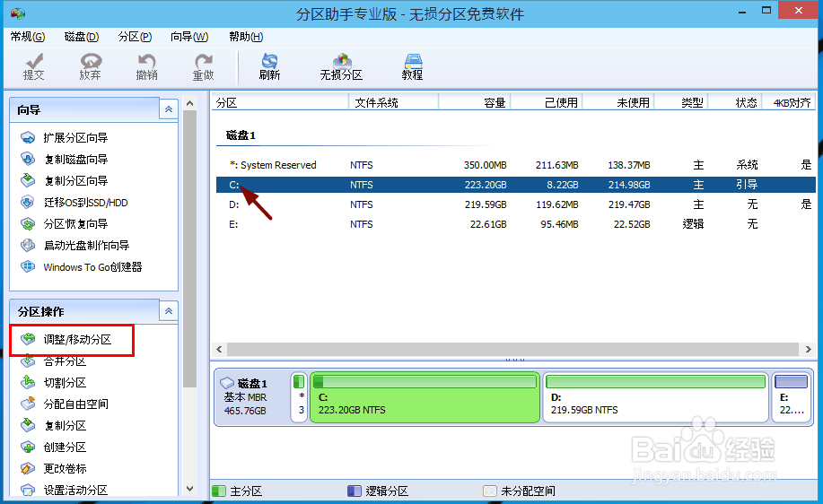Click the 复制分区 operation icon

click(28, 425)
